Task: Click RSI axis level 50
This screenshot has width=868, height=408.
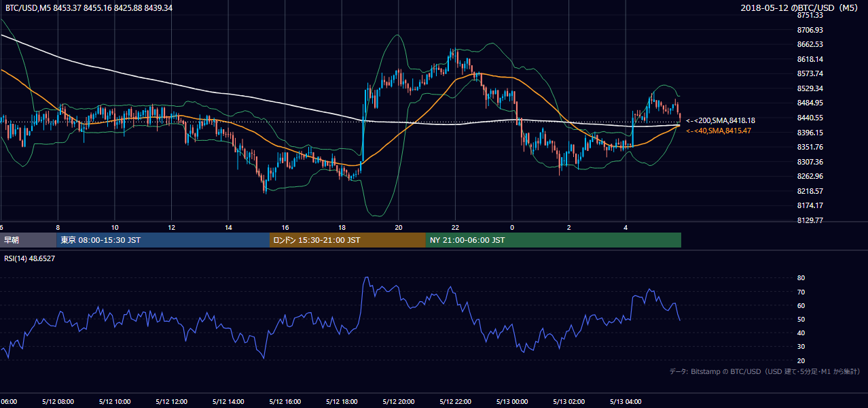Action: click(801, 319)
